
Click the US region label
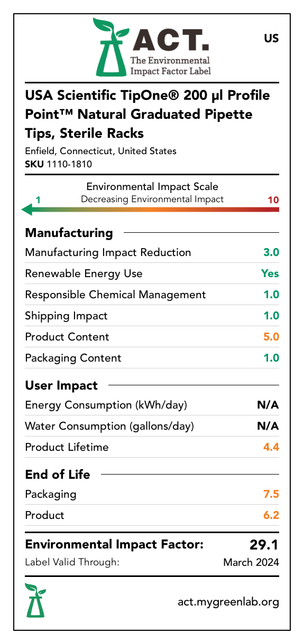271,39
